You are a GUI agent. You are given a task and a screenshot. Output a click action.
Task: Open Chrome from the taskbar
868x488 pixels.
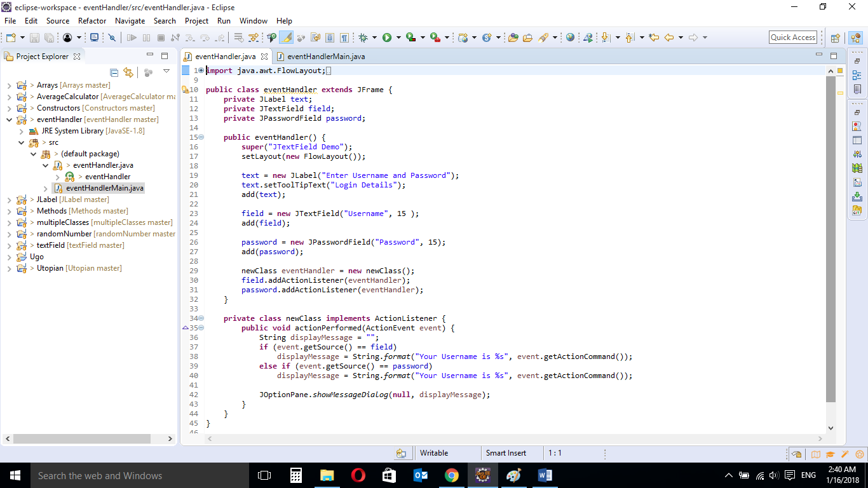coord(452,475)
